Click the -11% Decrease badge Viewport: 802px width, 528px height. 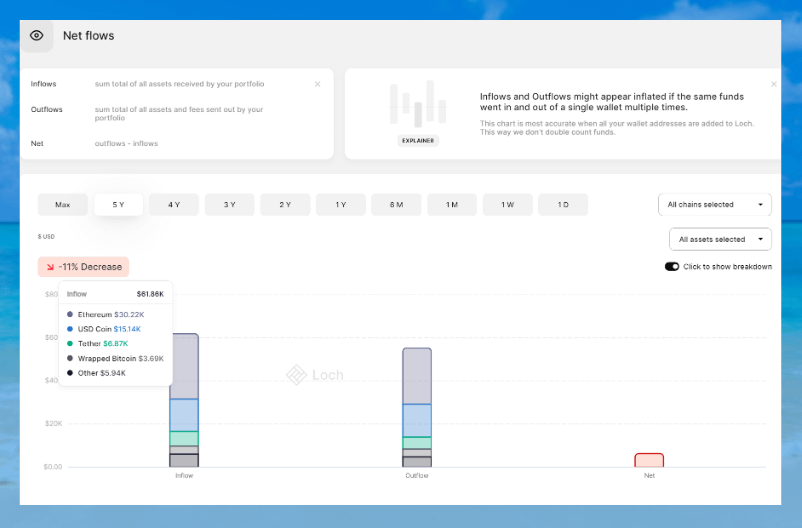(84, 267)
